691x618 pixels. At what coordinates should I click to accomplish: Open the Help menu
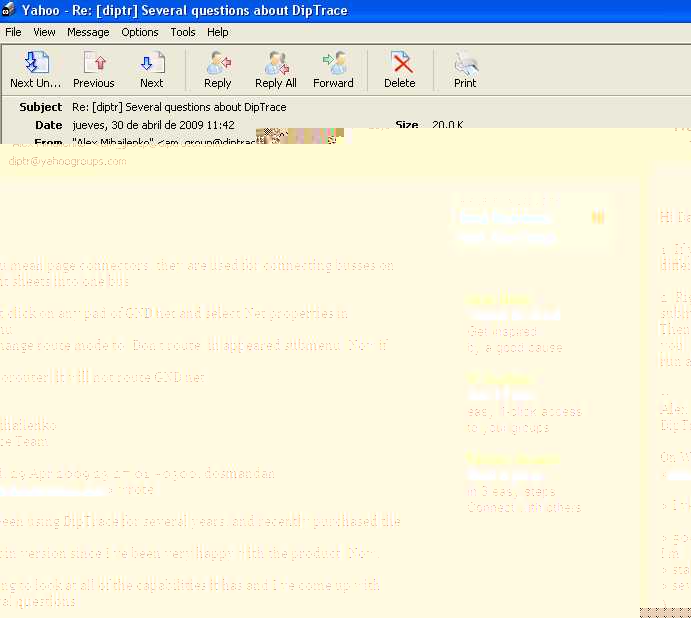point(218,32)
